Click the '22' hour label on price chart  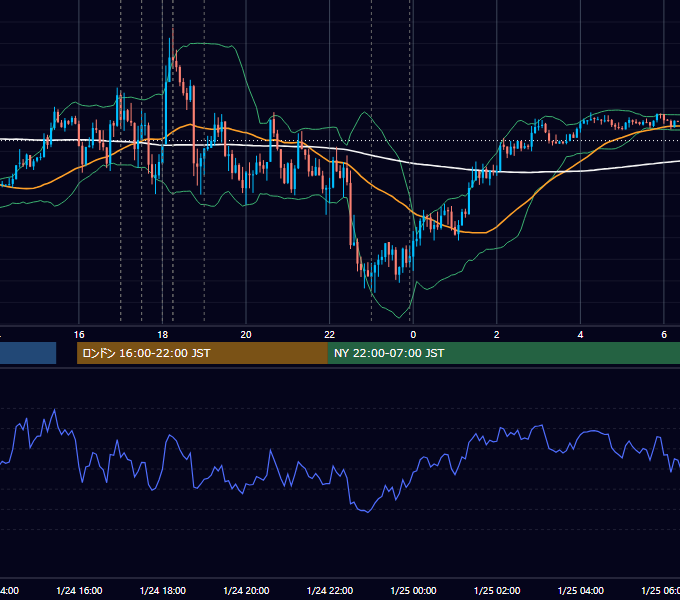(330, 335)
